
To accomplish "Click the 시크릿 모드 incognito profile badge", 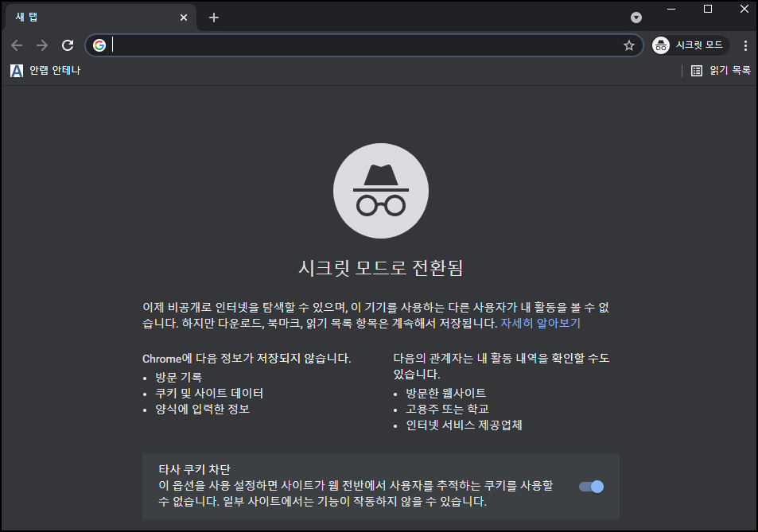I will [x=690, y=45].
